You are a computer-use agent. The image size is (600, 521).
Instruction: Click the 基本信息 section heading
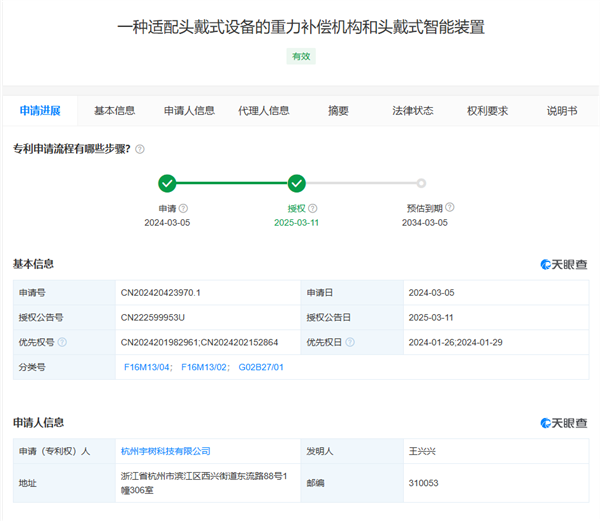point(33,264)
